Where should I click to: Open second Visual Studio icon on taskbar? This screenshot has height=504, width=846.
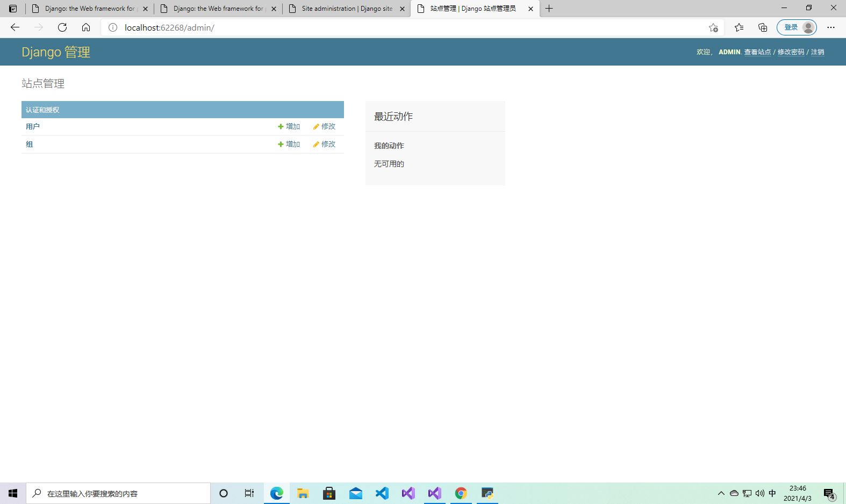pos(435,493)
